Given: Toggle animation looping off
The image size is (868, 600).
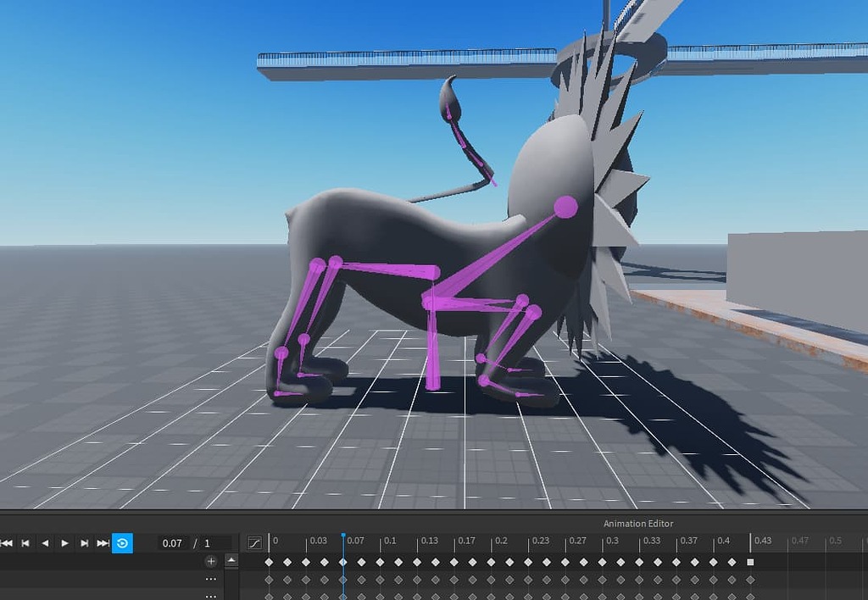Looking at the screenshot, I should tap(122, 543).
